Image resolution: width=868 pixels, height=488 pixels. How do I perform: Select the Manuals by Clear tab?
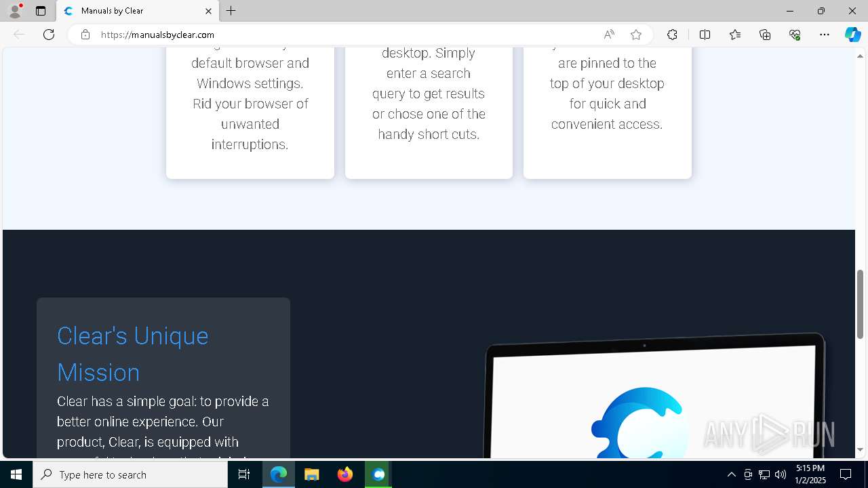[138, 11]
